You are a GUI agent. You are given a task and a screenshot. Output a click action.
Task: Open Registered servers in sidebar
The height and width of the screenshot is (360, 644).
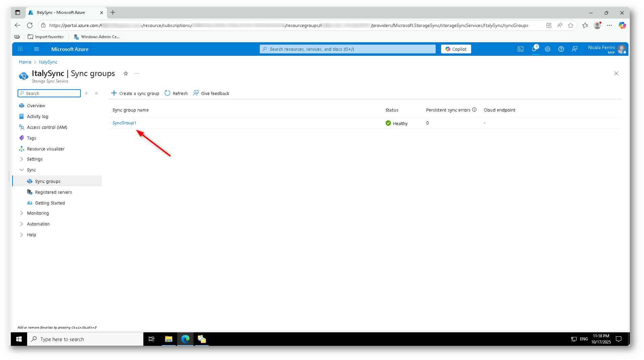(x=53, y=192)
